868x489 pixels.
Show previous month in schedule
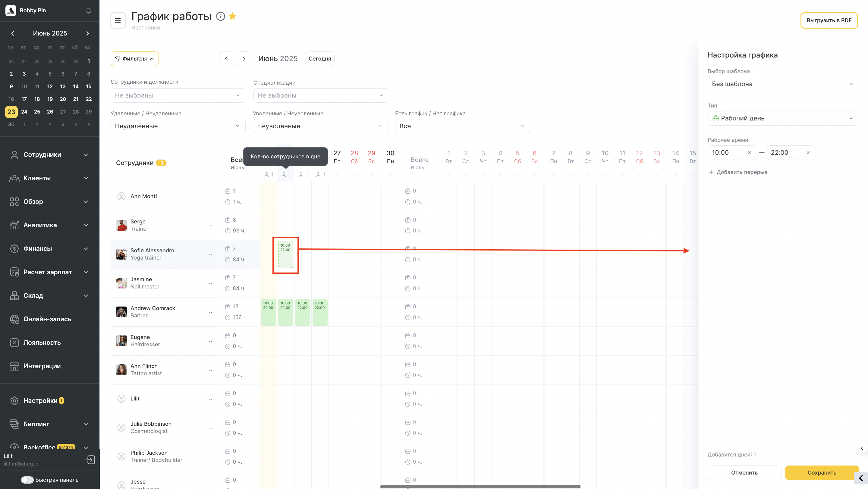coord(226,58)
